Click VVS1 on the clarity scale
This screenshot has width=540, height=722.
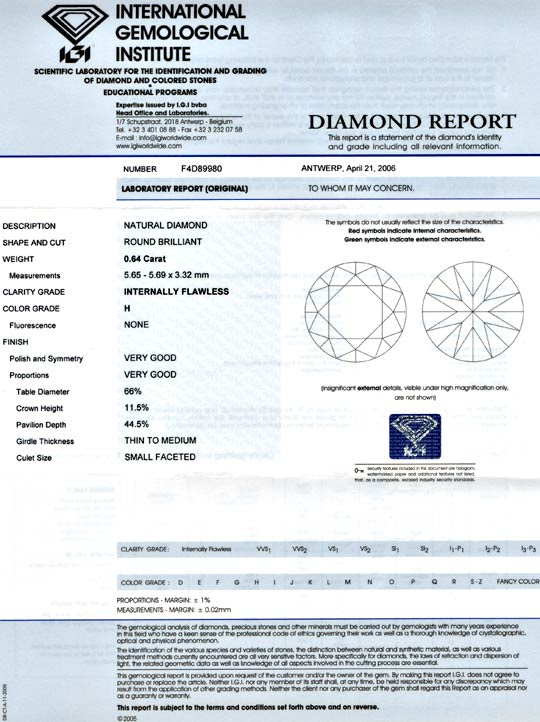point(263,549)
